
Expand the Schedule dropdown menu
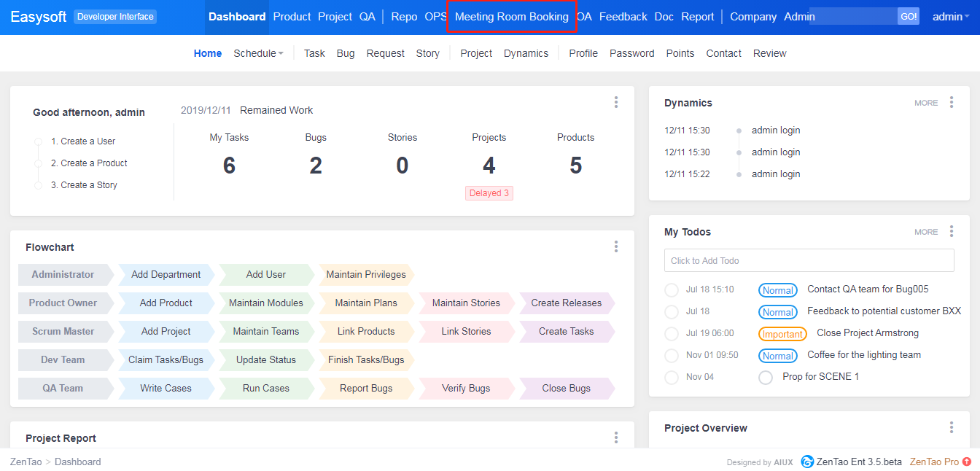tap(258, 53)
